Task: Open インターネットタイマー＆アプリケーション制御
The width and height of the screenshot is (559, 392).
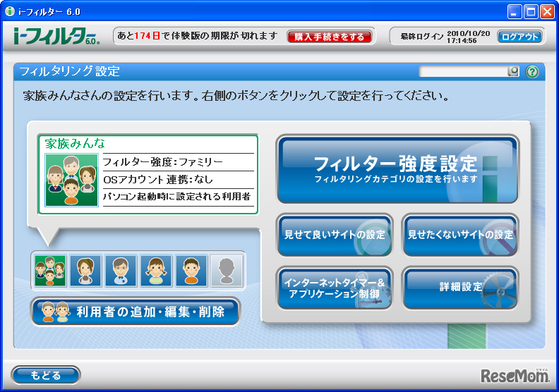Action: (335, 288)
